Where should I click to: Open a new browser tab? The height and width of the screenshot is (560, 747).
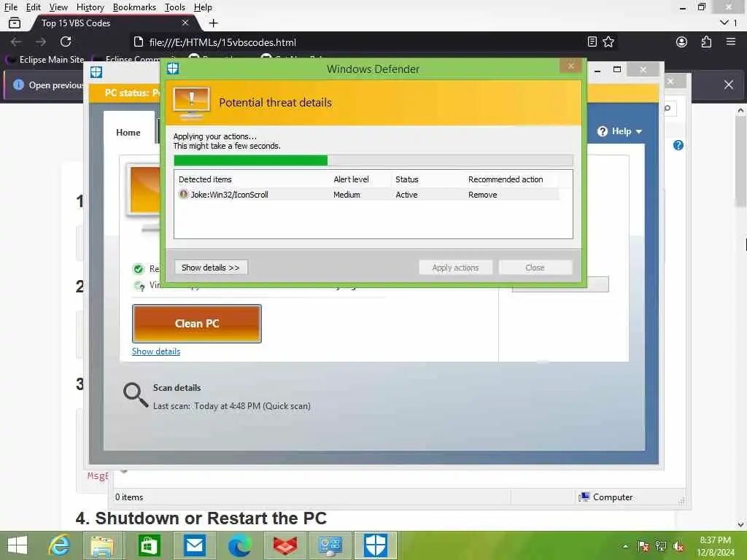214,23
